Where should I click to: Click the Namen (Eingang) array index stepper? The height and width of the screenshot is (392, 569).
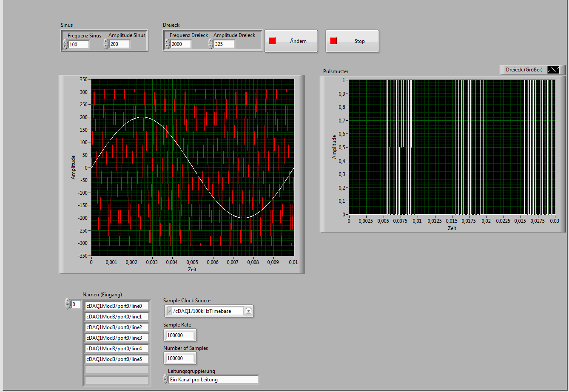[67, 304]
